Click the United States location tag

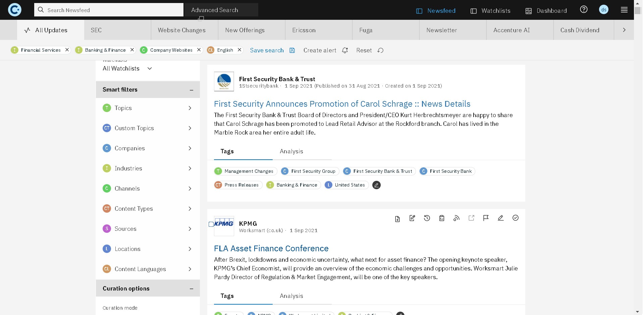click(346, 185)
